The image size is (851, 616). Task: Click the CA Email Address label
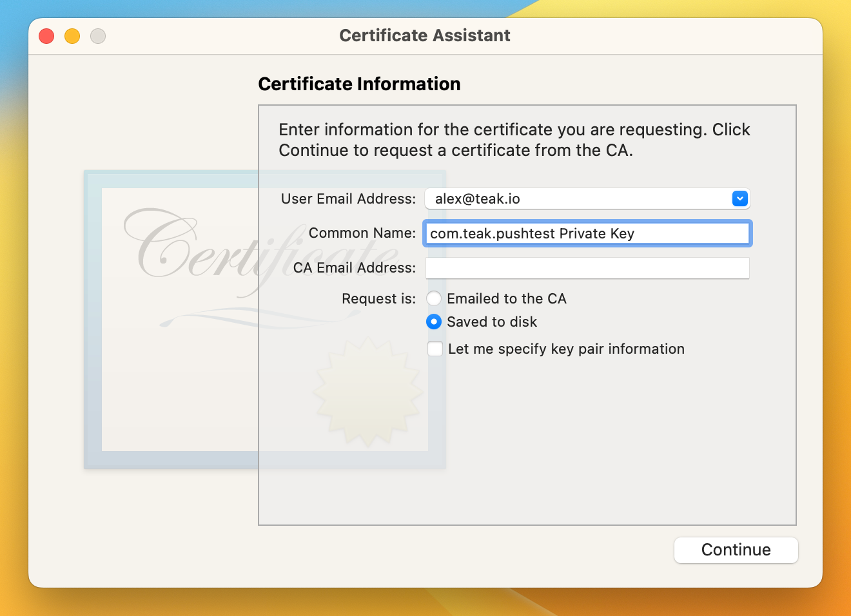(354, 267)
